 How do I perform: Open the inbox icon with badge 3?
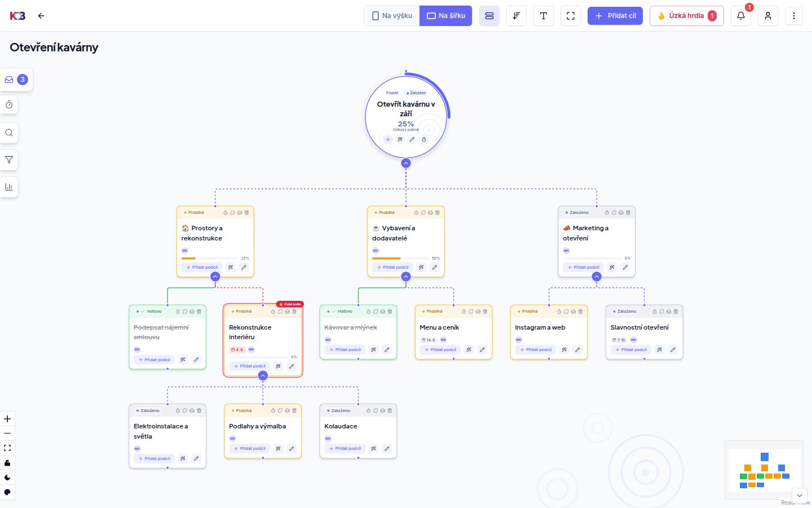(16, 80)
